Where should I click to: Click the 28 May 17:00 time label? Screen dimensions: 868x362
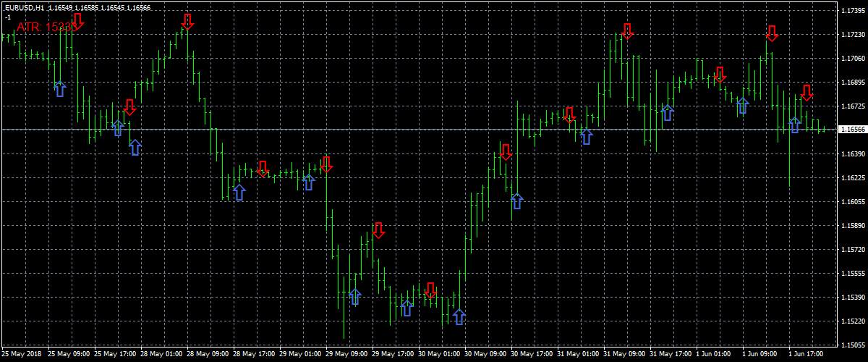pos(255,355)
